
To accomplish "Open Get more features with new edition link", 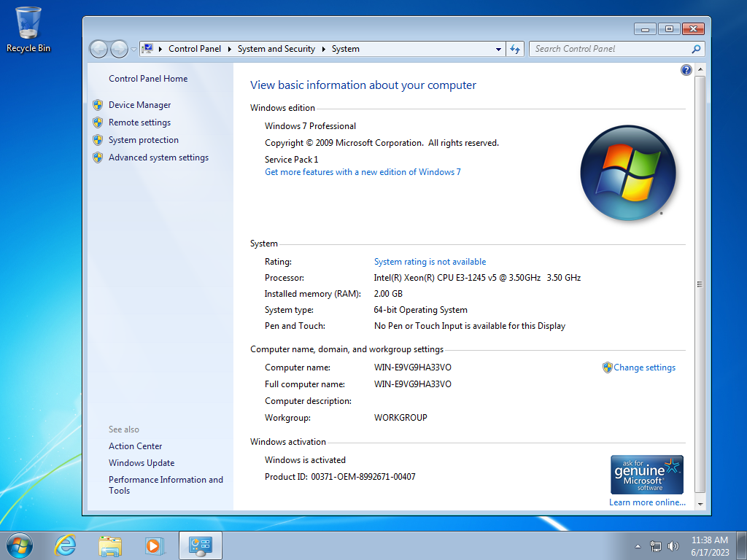I will coord(363,172).
